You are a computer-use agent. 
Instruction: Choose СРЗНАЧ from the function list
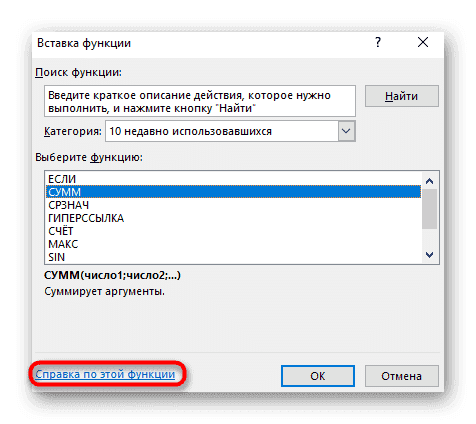[233, 205]
